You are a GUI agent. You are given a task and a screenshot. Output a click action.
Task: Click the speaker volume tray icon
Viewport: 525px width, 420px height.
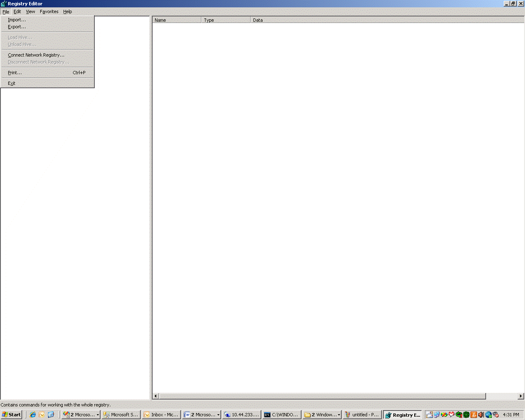tap(481, 415)
